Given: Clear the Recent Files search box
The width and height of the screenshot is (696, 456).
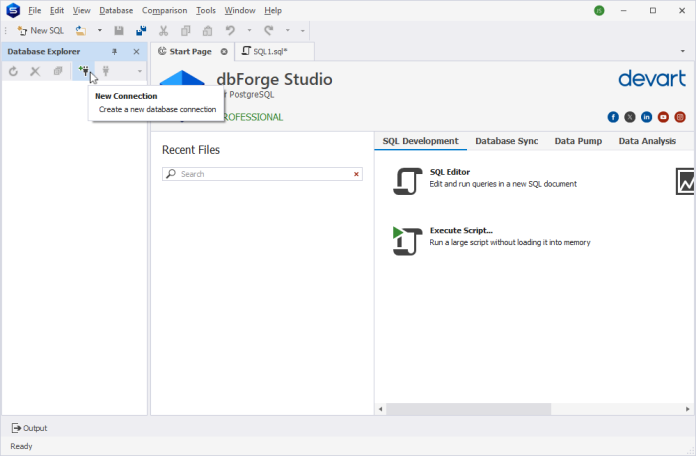Looking at the screenshot, I should point(356,174).
